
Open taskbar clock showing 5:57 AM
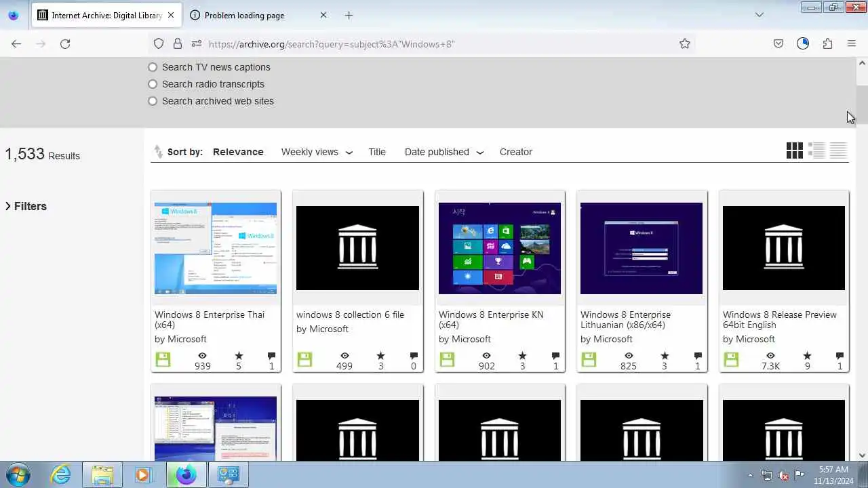[833, 474]
